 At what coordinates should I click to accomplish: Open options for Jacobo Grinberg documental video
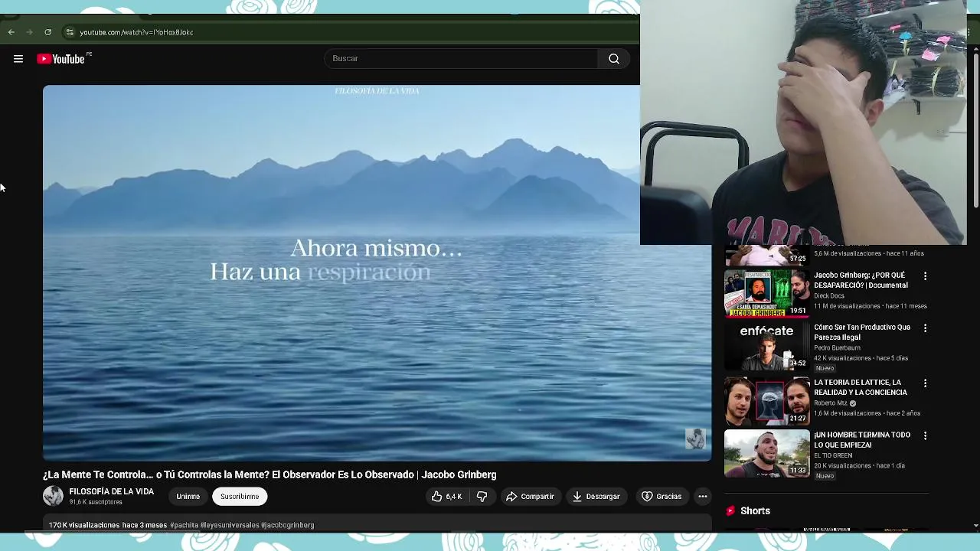[x=925, y=275]
